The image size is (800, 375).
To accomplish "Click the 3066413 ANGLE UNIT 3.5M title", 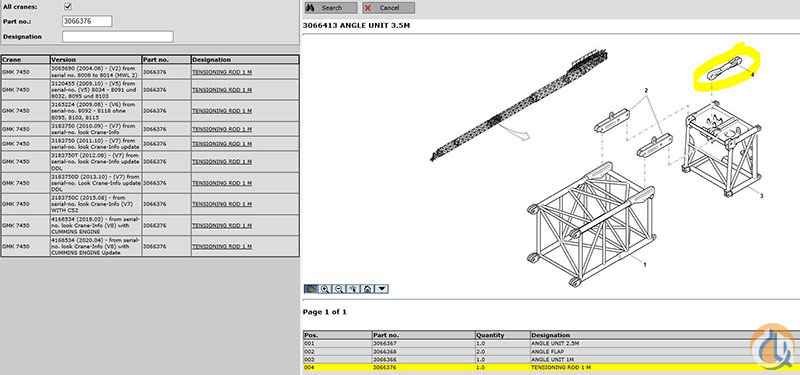I will click(356, 25).
